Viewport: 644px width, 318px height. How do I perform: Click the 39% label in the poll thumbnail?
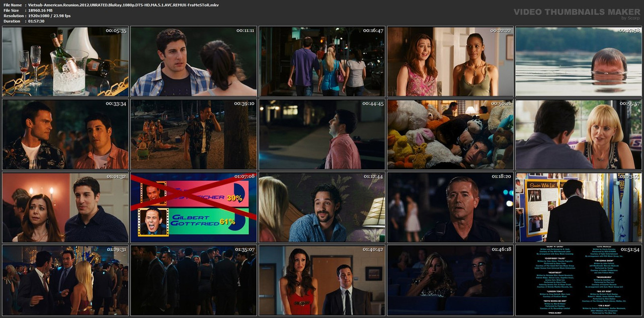click(x=234, y=198)
